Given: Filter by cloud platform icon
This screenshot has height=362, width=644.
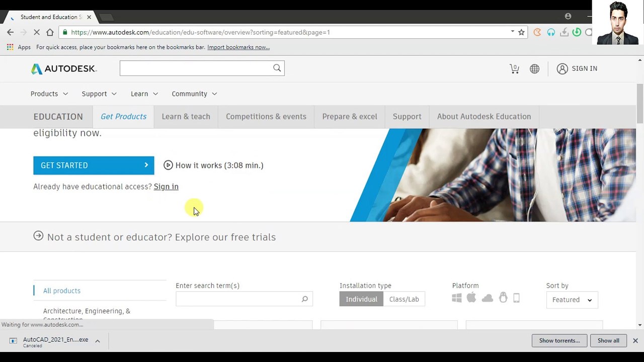Looking at the screenshot, I should [487, 298].
